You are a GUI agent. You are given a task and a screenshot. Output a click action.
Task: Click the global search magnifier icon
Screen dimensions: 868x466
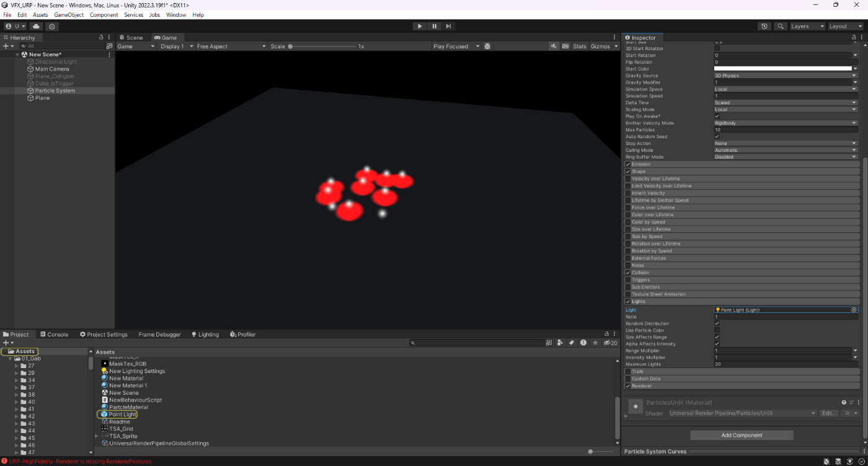coord(780,26)
